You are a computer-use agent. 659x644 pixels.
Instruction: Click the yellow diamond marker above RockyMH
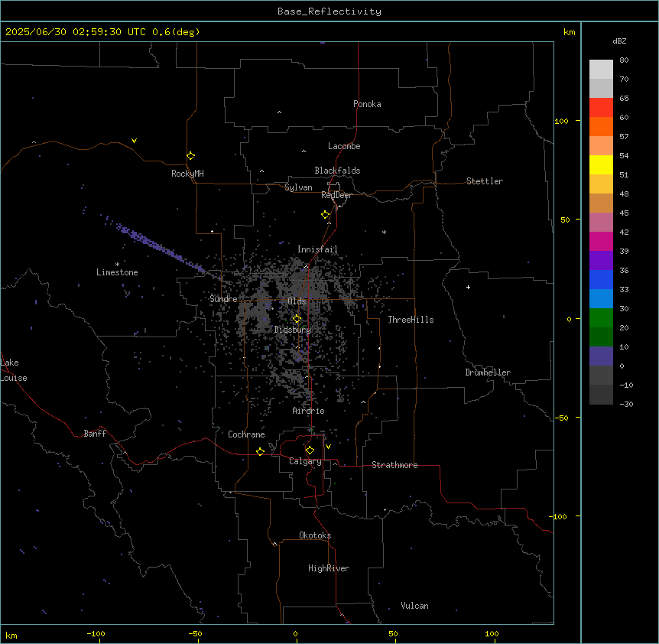191,156
